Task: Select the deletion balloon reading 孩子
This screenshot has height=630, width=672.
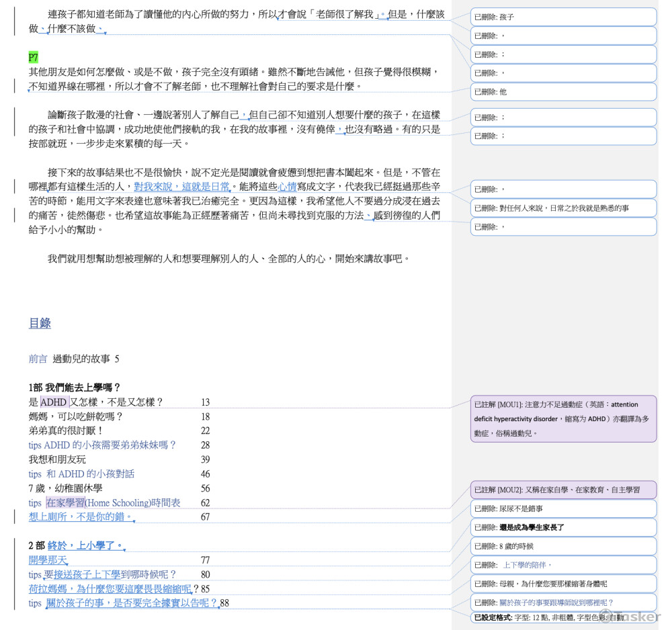Action: coord(563,17)
